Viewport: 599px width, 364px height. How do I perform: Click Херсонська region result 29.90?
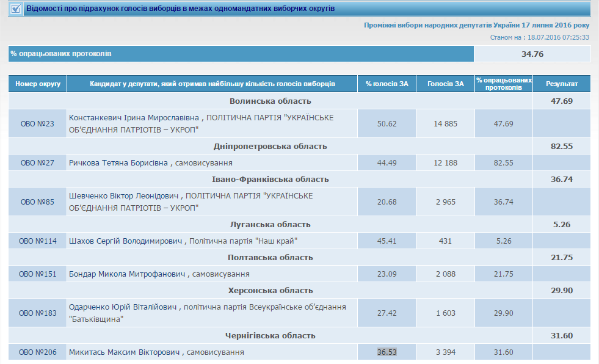562,290
